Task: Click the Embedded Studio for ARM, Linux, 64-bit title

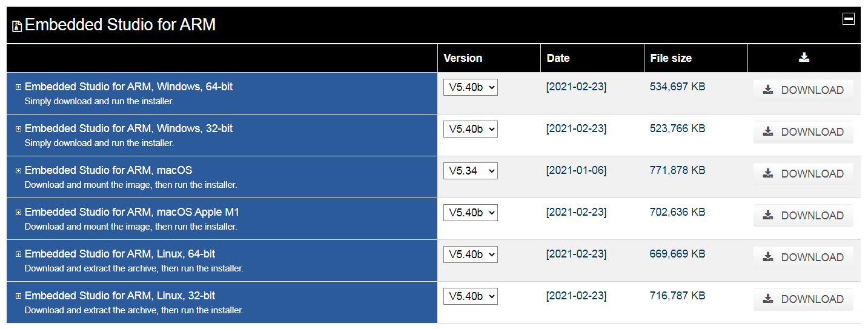Action: pos(120,254)
